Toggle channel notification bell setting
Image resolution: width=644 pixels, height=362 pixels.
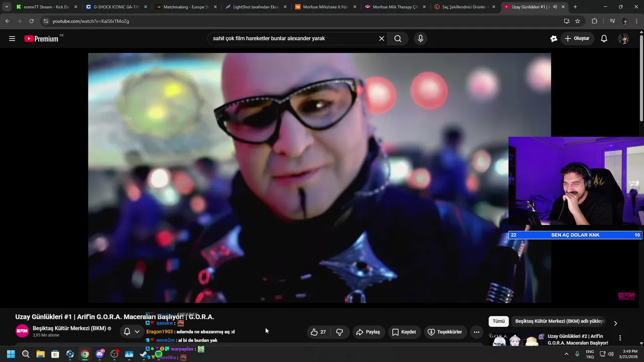[x=127, y=332]
